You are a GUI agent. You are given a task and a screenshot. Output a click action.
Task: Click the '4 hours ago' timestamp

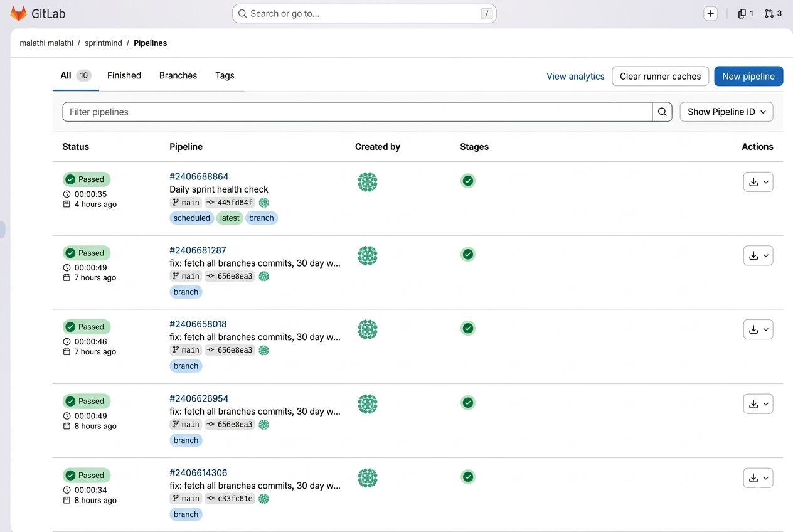95,205
